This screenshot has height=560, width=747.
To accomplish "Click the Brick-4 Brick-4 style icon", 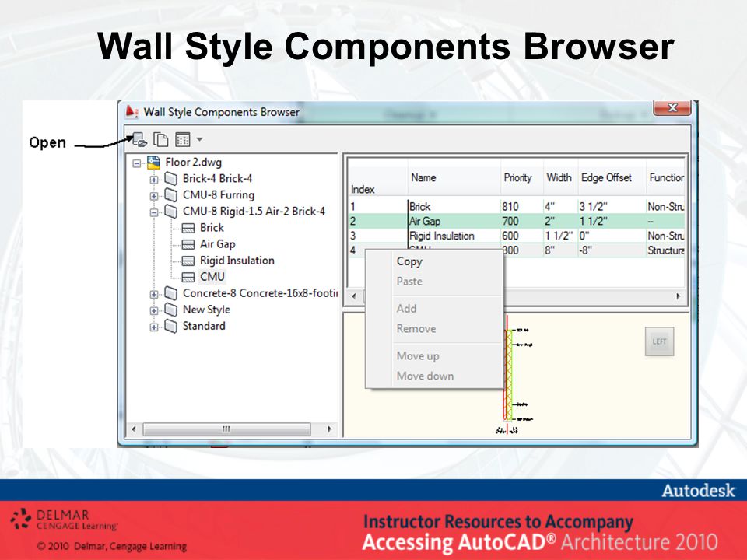I will [170, 179].
